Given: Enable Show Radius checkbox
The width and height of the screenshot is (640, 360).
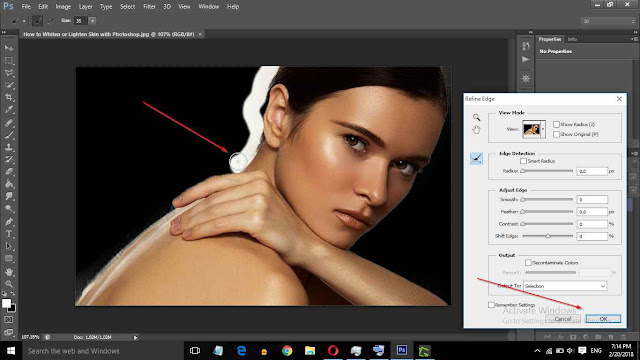Looking at the screenshot, I should point(556,124).
